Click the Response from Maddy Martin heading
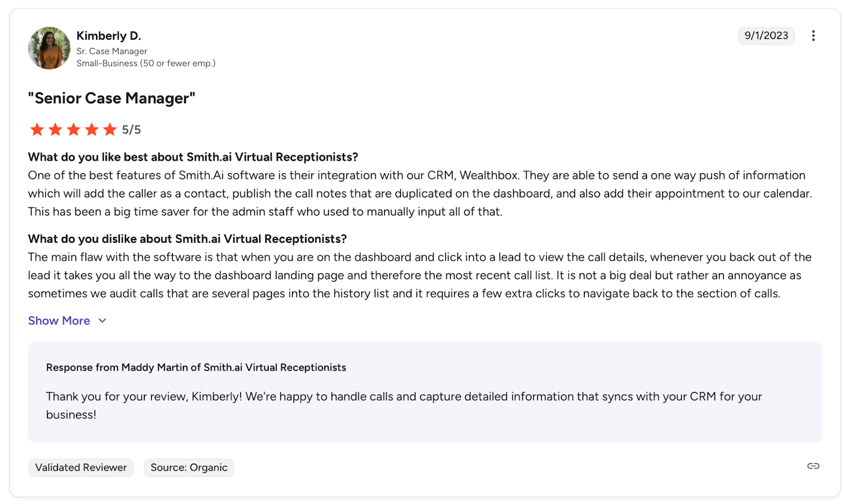 point(196,368)
